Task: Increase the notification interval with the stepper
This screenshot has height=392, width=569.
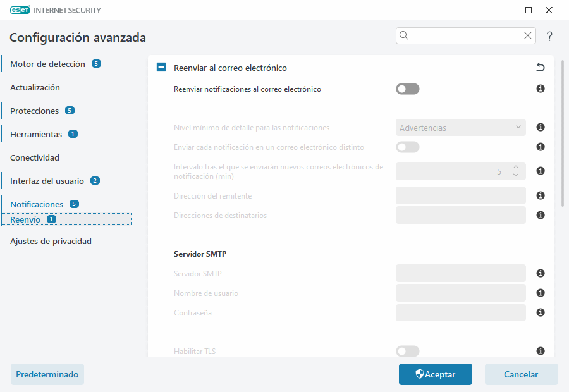Action: [x=515, y=168]
